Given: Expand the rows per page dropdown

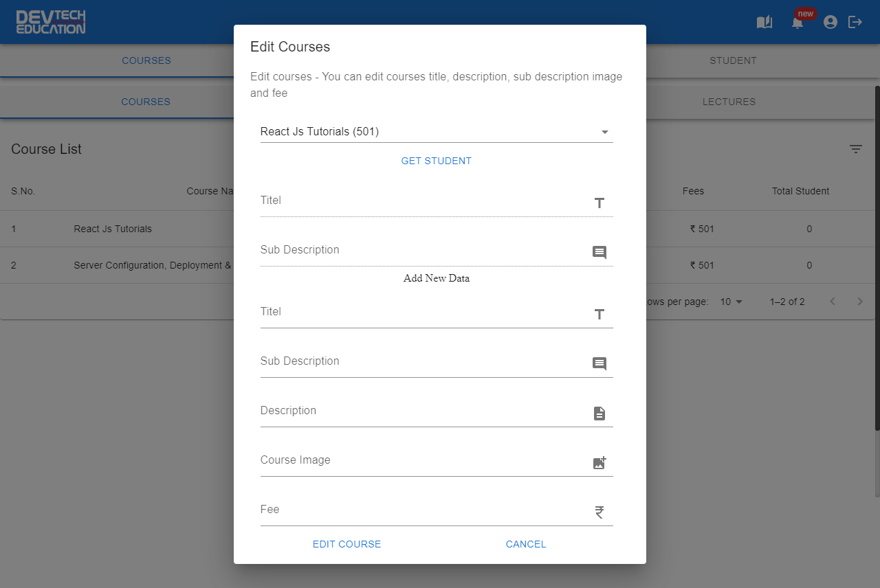Looking at the screenshot, I should [x=731, y=302].
